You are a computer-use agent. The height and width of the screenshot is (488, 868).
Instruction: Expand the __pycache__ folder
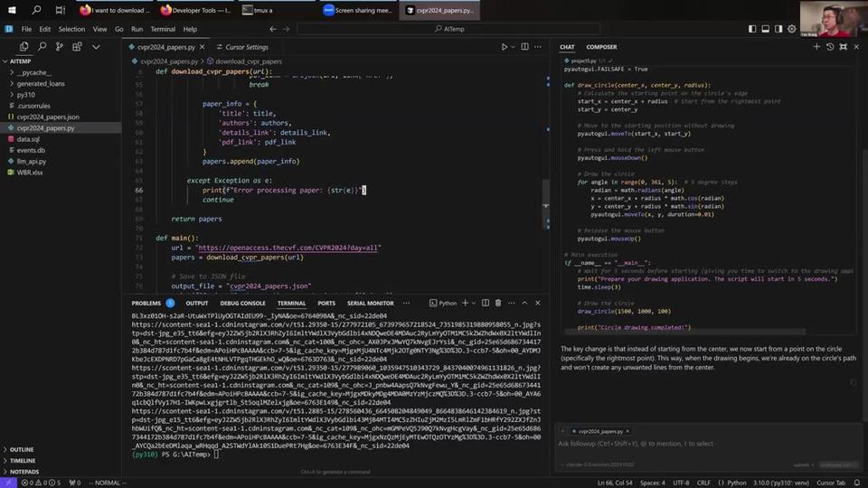point(61,72)
